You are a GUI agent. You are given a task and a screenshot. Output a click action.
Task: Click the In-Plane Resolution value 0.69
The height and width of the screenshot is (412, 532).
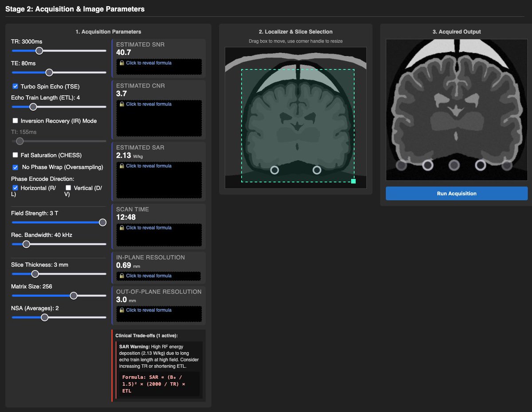[124, 265]
